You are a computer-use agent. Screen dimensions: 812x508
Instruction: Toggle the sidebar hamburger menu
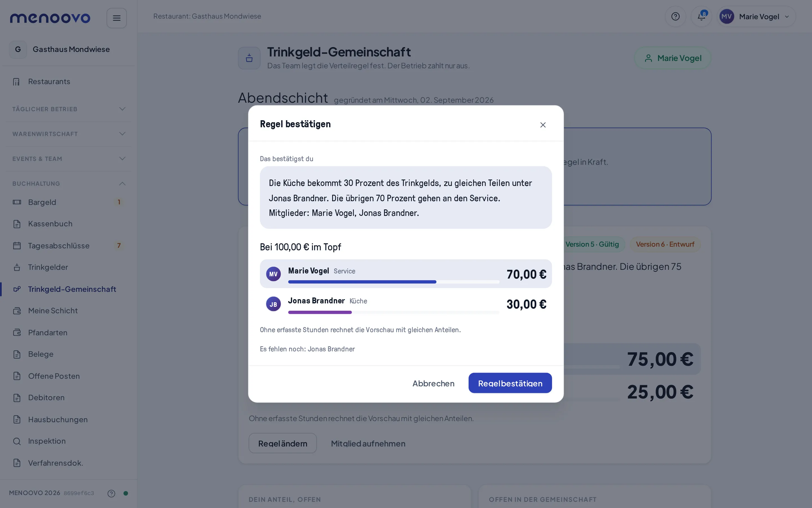(x=116, y=18)
